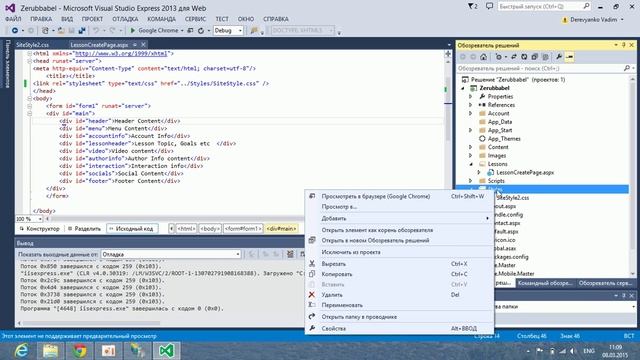Switch to Конструктор view
Viewport: 640px width, 360px height.
coord(40,229)
